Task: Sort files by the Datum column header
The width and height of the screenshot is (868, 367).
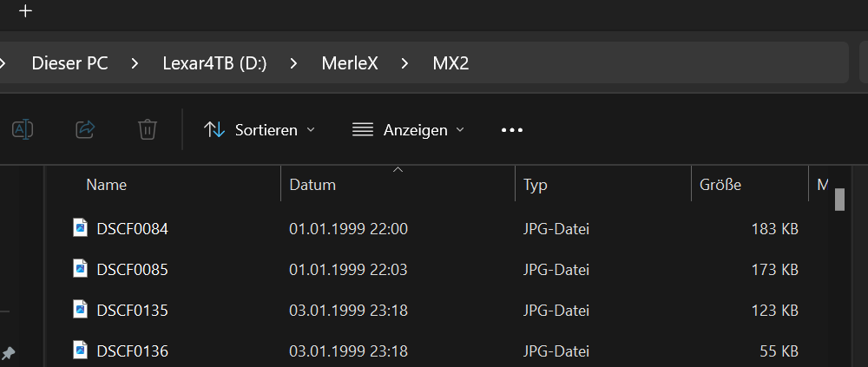Action: (312, 185)
